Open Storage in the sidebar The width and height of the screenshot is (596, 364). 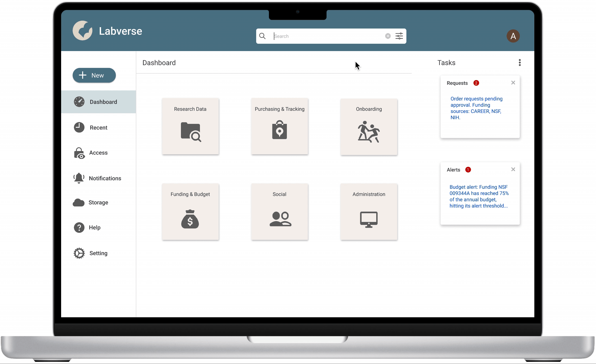pos(98,203)
